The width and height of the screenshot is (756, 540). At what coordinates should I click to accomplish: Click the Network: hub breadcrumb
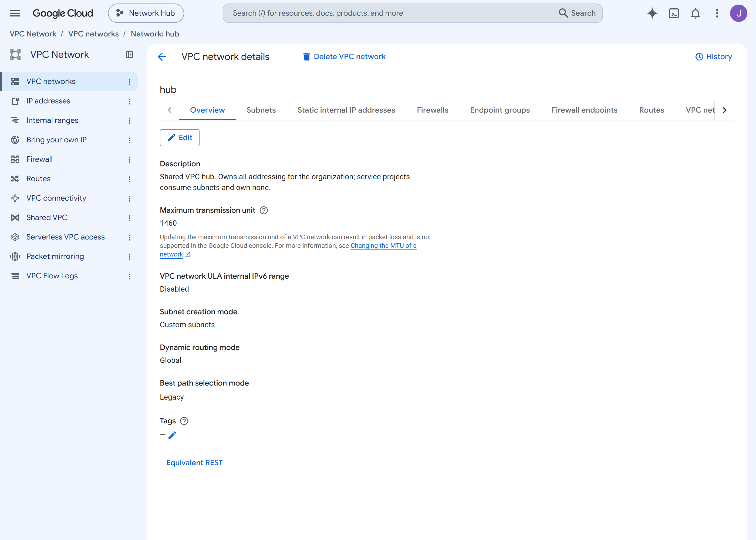pos(155,34)
